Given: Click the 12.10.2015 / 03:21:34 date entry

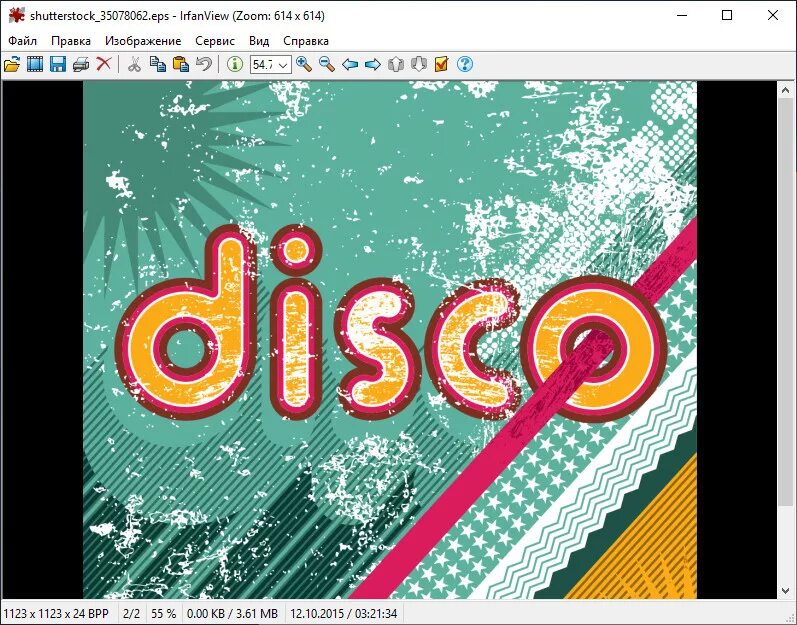Looking at the screenshot, I should coord(344,614).
